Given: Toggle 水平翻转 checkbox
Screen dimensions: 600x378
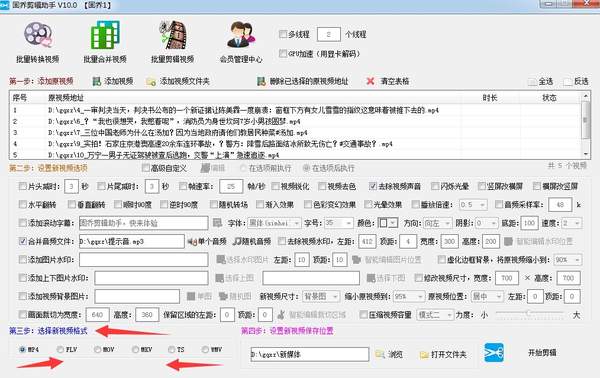Looking at the screenshot, I should [x=23, y=204].
